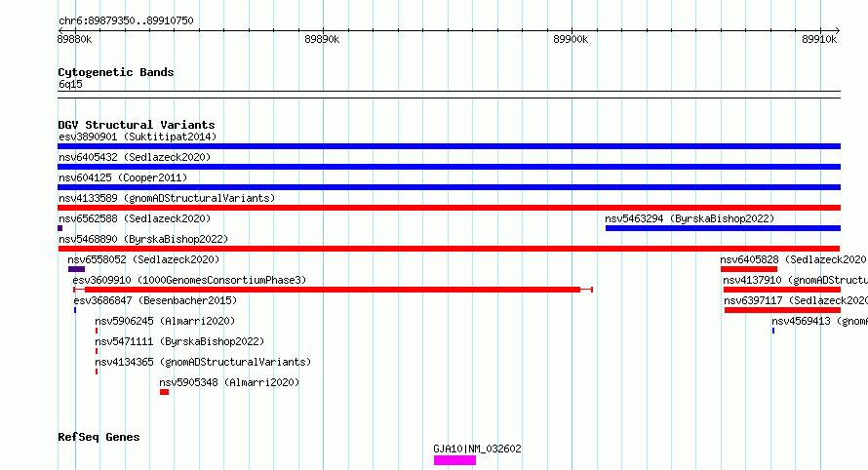The height and width of the screenshot is (470, 868).
Task: Click the 89900k ruler position
Action: click(x=571, y=39)
